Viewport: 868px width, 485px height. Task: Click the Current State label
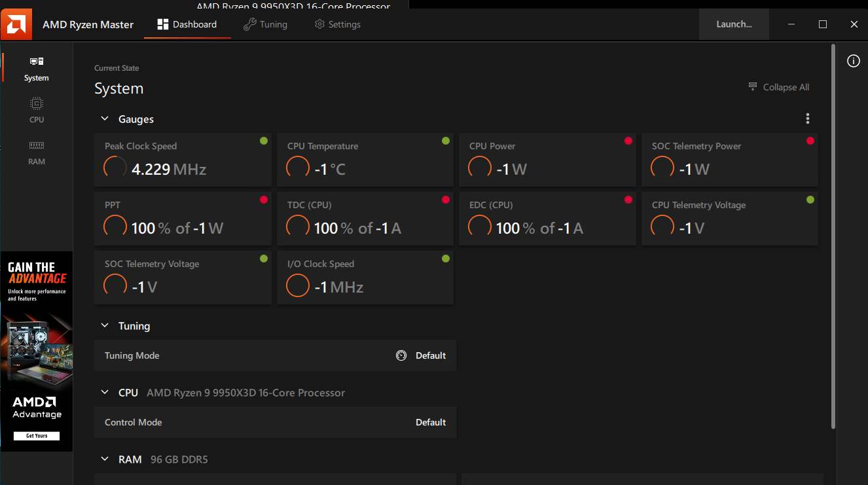click(x=117, y=68)
